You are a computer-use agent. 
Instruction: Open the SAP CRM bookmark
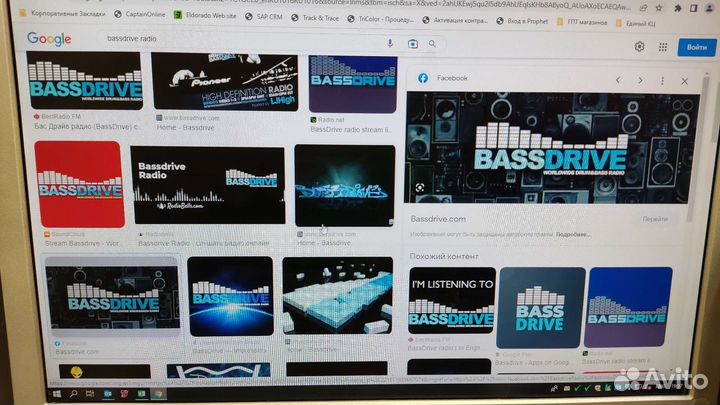click(264, 17)
